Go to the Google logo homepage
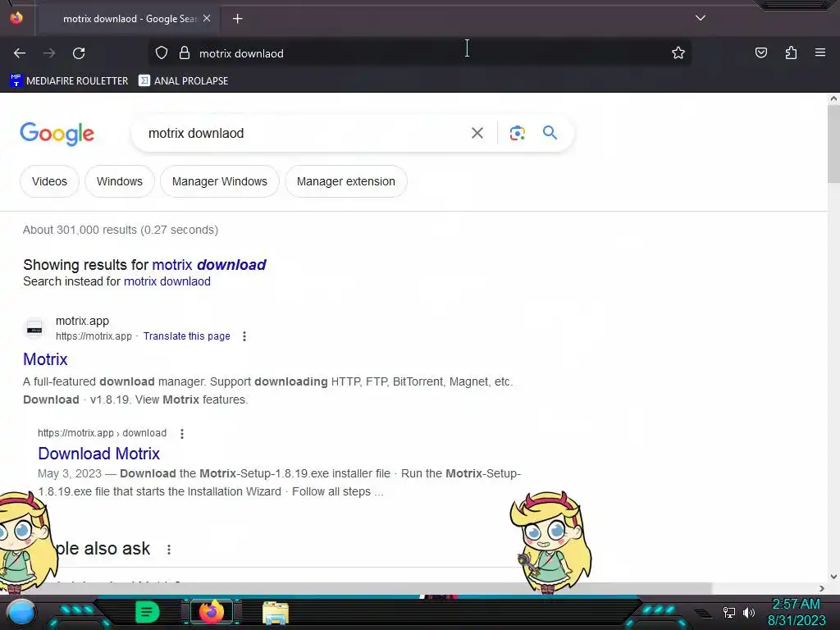The image size is (840, 630). pos(57,134)
